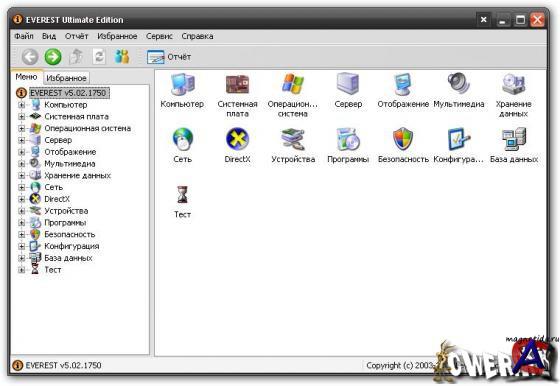Screen dimensions: 560x386
Task: Open the Устройства icon in right pane
Action: (292, 139)
